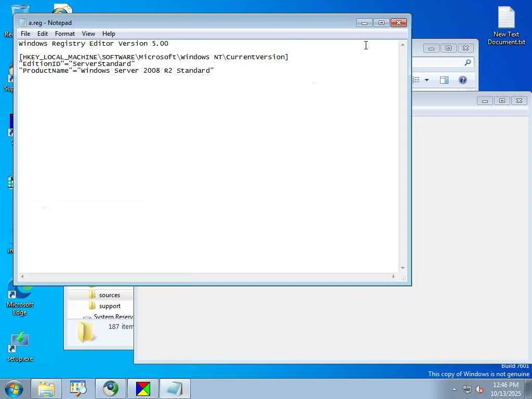This screenshot has width=532, height=399.
Task: Click the "EditionID" line in Notepad text
Action: pos(77,64)
